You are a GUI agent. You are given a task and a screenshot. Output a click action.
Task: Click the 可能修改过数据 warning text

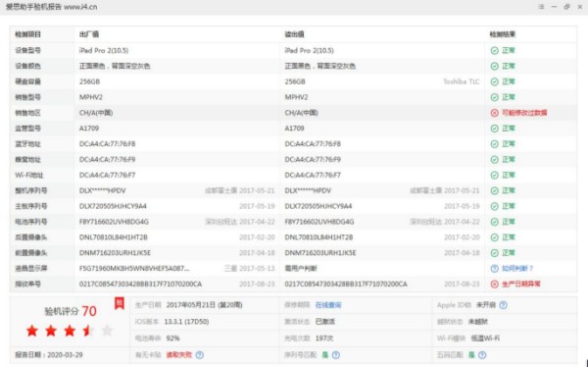(x=524, y=113)
